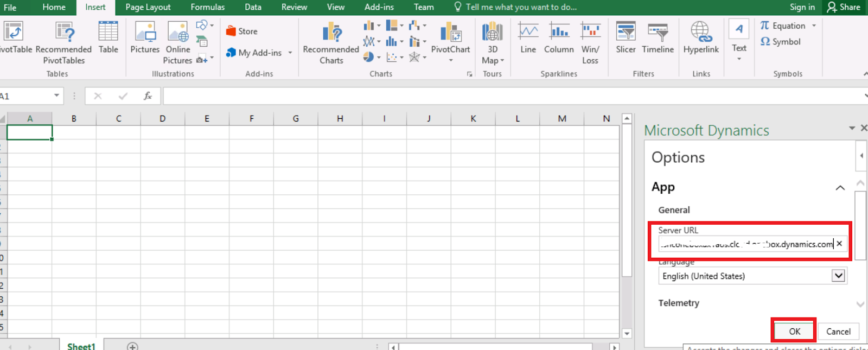Collapse the ribbon with the chevron
Image resolution: width=868 pixels, height=350 pixels.
865,74
